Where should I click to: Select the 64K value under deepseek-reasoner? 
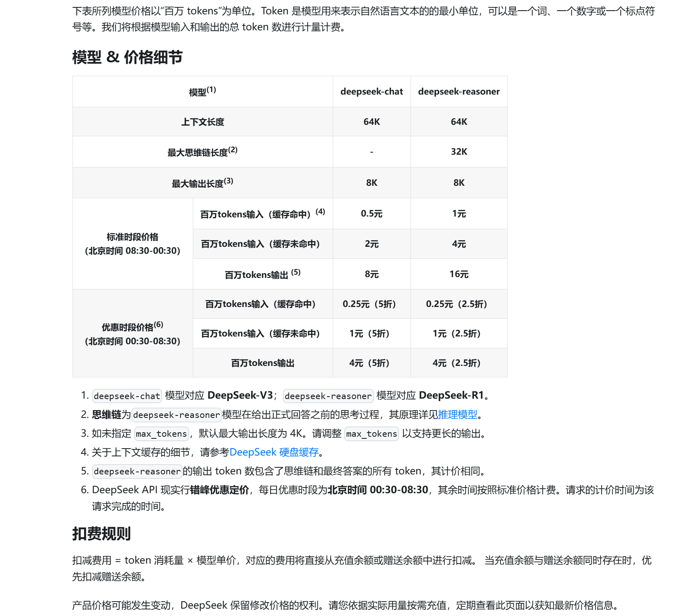(459, 122)
